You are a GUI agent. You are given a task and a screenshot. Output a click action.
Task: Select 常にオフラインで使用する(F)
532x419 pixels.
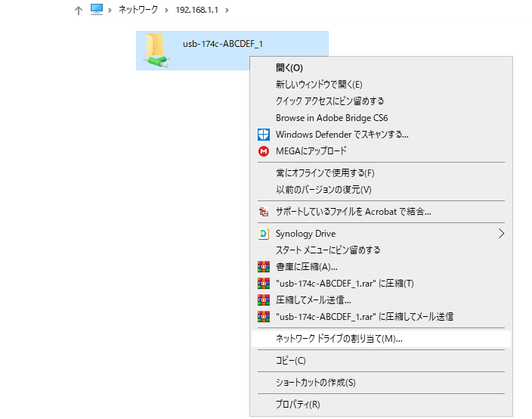(381, 173)
